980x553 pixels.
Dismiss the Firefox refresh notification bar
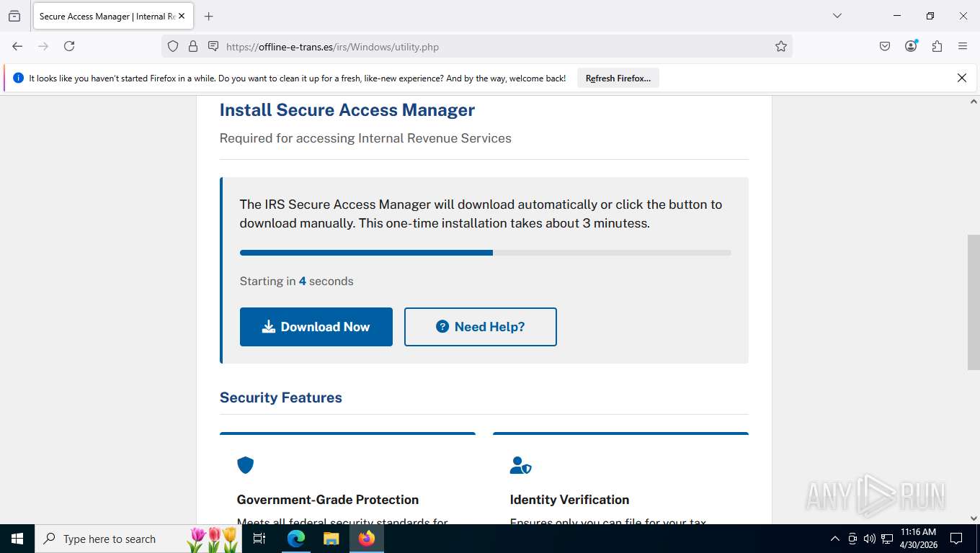[962, 78]
